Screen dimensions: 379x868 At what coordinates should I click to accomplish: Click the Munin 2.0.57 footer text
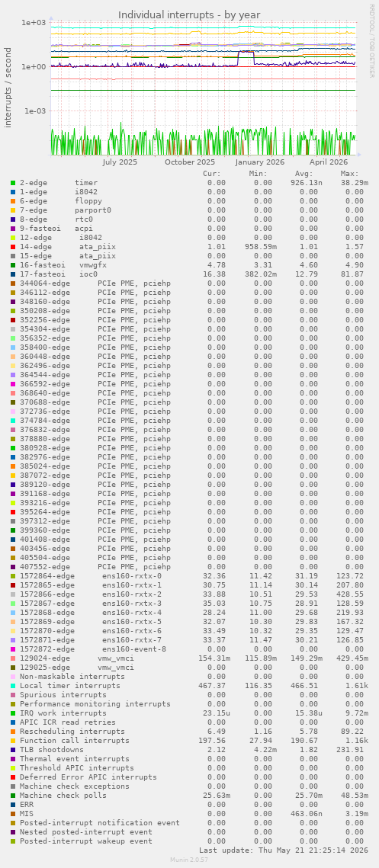click(189, 860)
